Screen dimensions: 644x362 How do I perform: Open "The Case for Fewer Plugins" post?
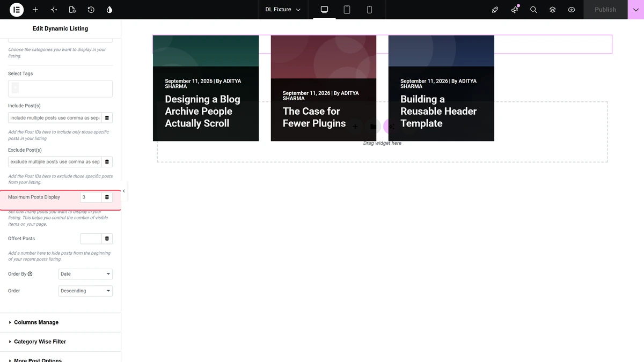314,117
